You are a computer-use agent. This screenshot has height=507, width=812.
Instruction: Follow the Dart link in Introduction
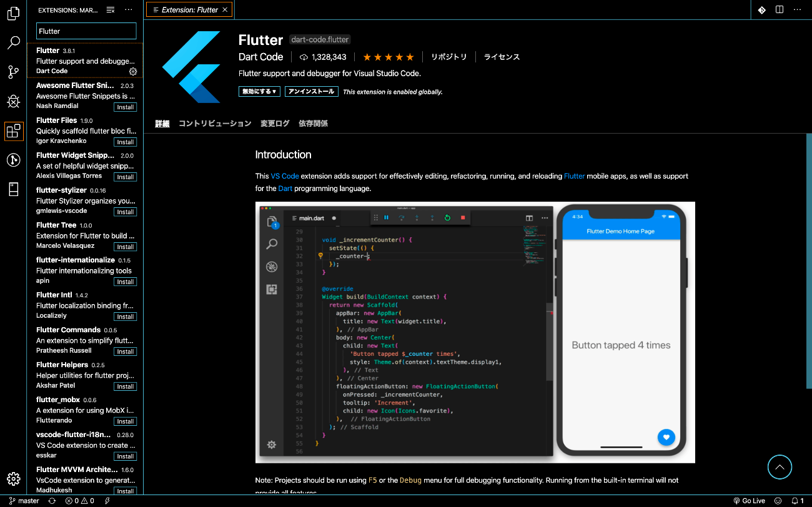coord(285,188)
